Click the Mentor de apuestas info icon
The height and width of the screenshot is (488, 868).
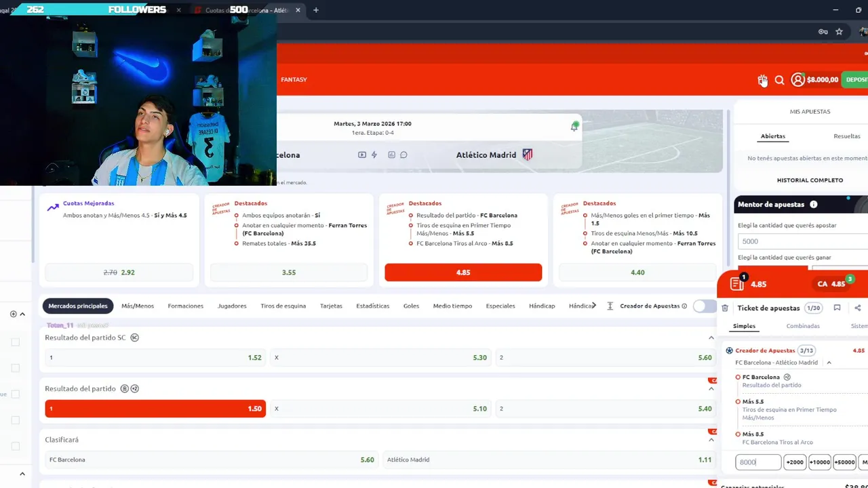(813, 205)
